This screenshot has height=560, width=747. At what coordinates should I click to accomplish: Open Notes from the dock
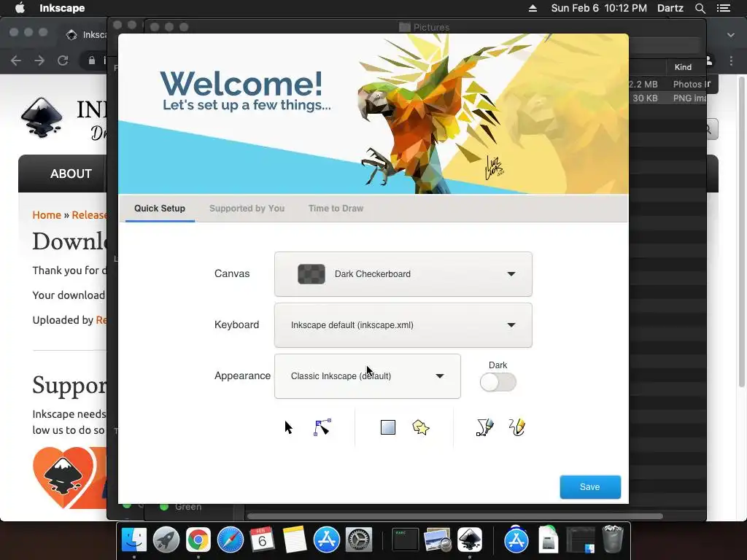click(295, 540)
